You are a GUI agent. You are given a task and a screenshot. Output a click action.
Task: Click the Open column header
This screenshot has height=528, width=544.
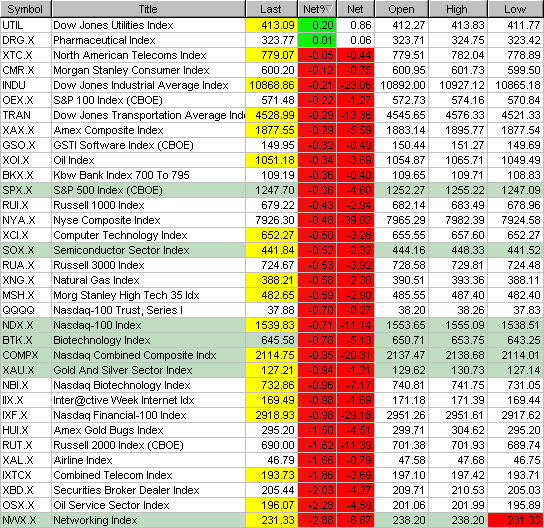click(402, 9)
